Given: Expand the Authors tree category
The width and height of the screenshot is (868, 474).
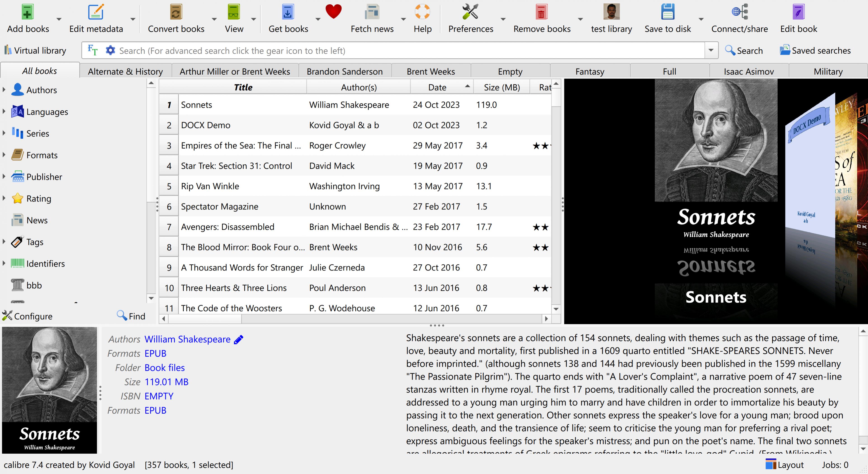Looking at the screenshot, I should point(4,90).
